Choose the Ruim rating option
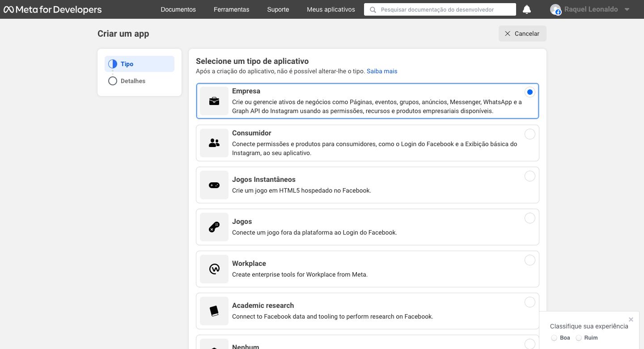This screenshot has height=349, width=644. coord(579,338)
